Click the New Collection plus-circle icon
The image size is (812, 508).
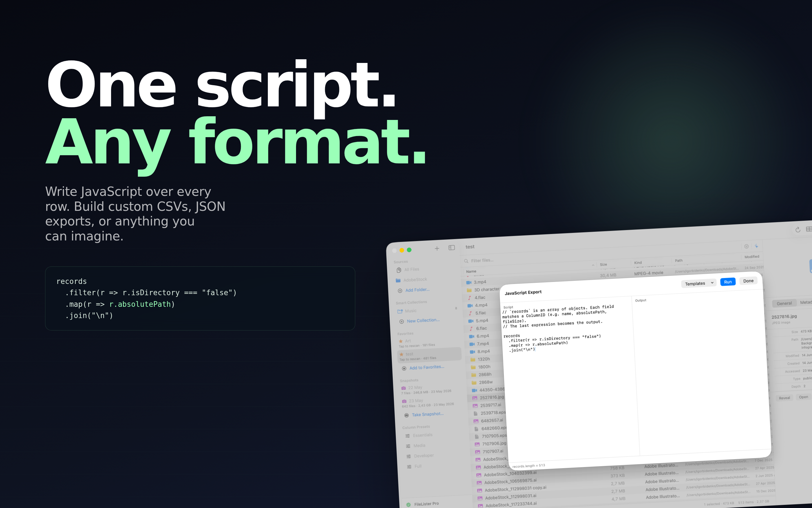point(402,321)
